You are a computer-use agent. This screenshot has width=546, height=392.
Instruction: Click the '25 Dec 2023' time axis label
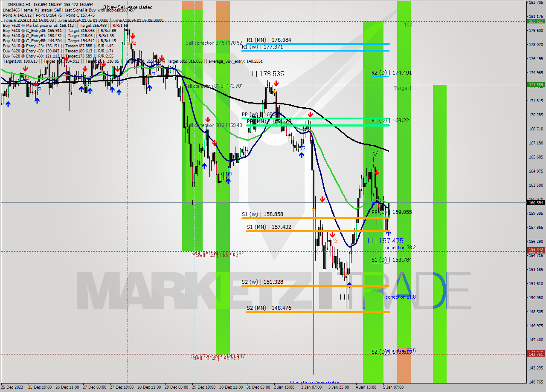(x=12, y=387)
